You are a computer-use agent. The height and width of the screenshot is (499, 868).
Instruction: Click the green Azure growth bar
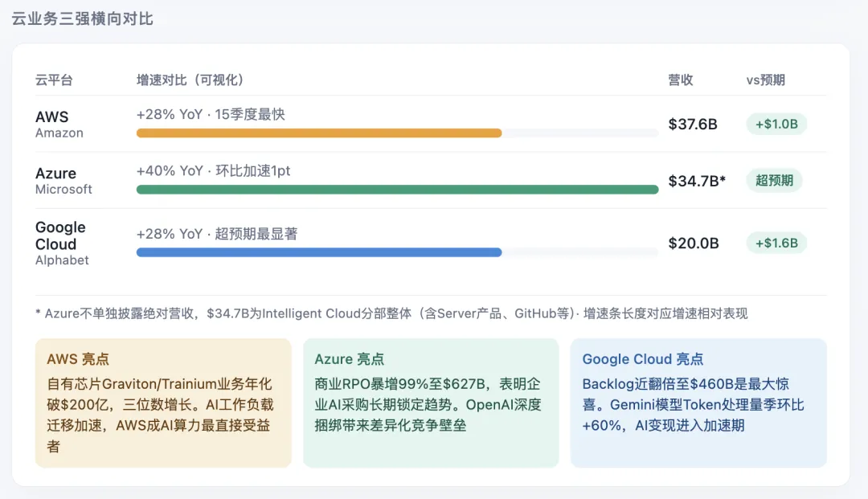[x=397, y=190]
